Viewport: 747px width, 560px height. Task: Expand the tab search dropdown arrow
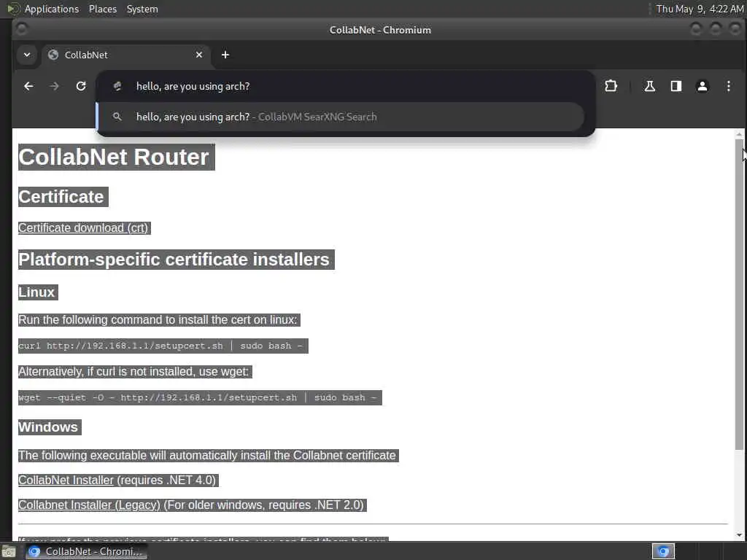(27, 55)
